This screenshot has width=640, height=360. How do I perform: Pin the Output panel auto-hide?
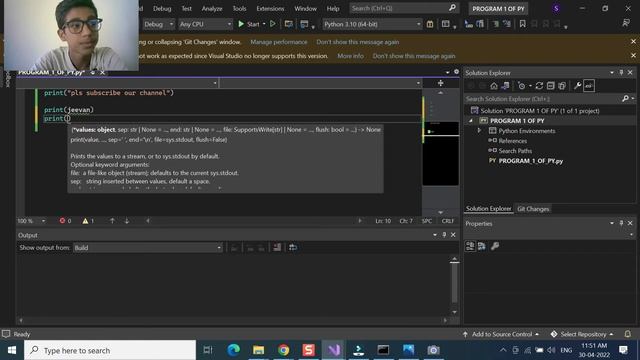444,235
